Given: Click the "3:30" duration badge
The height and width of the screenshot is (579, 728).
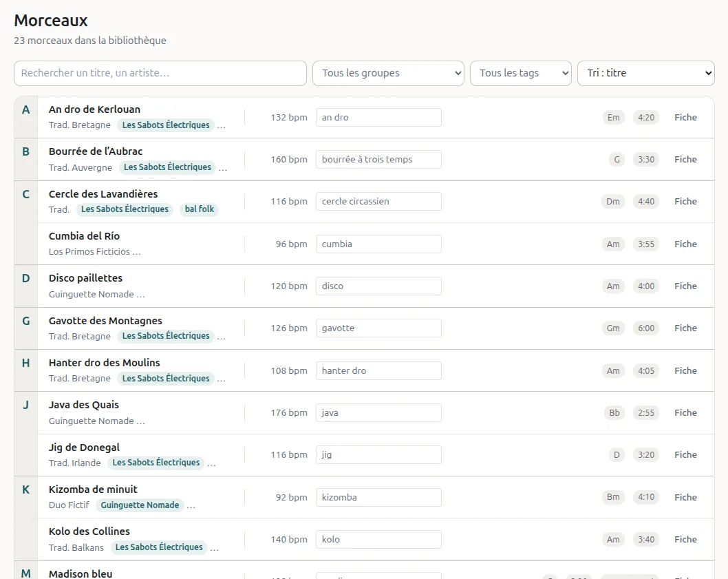Looking at the screenshot, I should coord(646,160).
